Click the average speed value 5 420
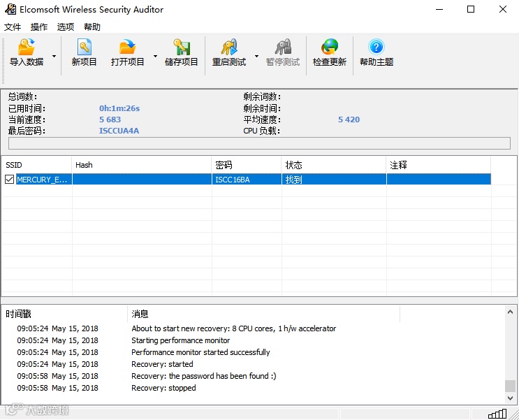Viewport: 519px width, 420px height. tap(349, 120)
